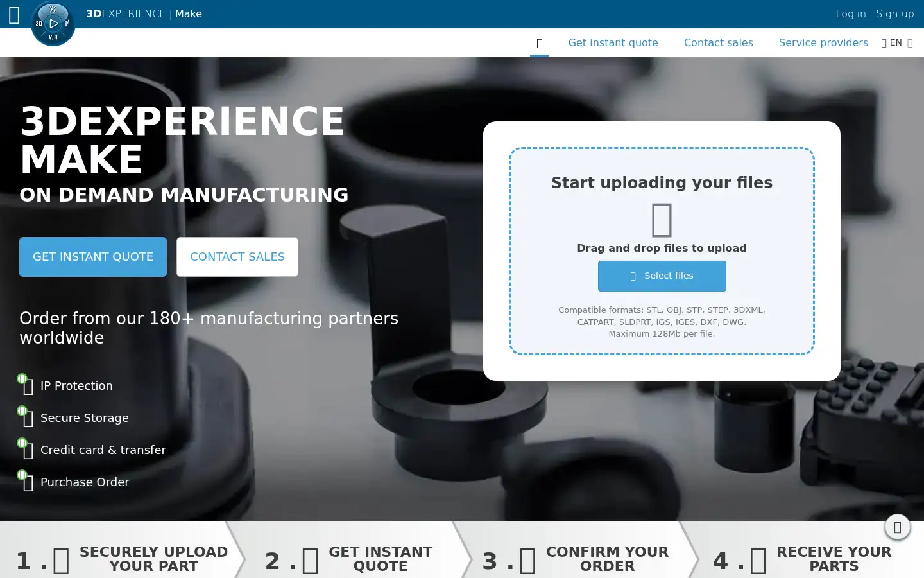Image resolution: width=924 pixels, height=578 pixels.
Task: Click the "Credit card & transfer" text
Action: click(103, 450)
